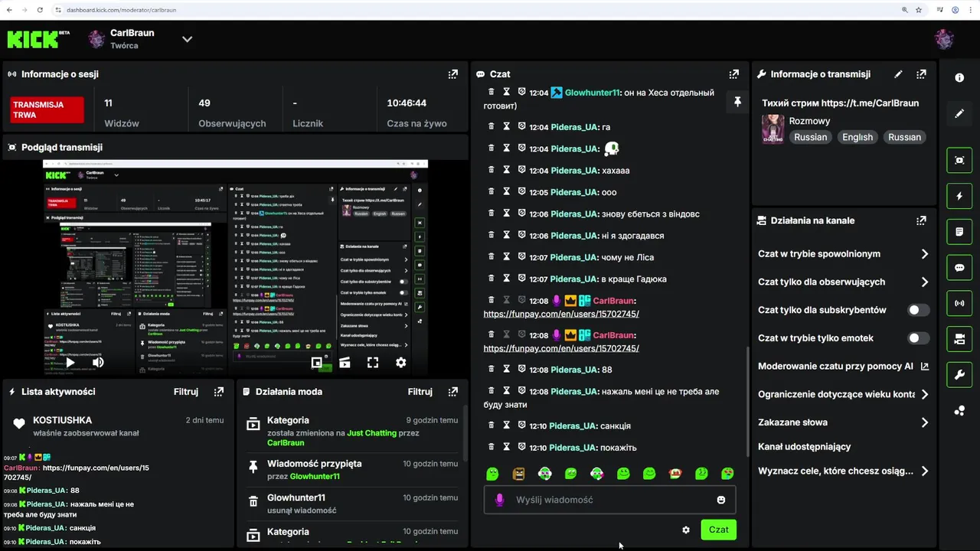980x551 pixels.
Task: Click the English language tag
Action: 857,137
